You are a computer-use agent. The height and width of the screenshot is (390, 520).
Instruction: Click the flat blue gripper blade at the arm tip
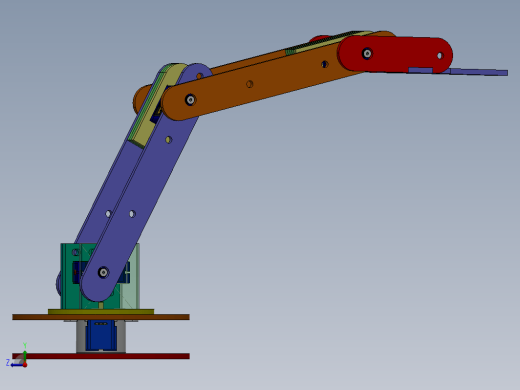[480, 72]
